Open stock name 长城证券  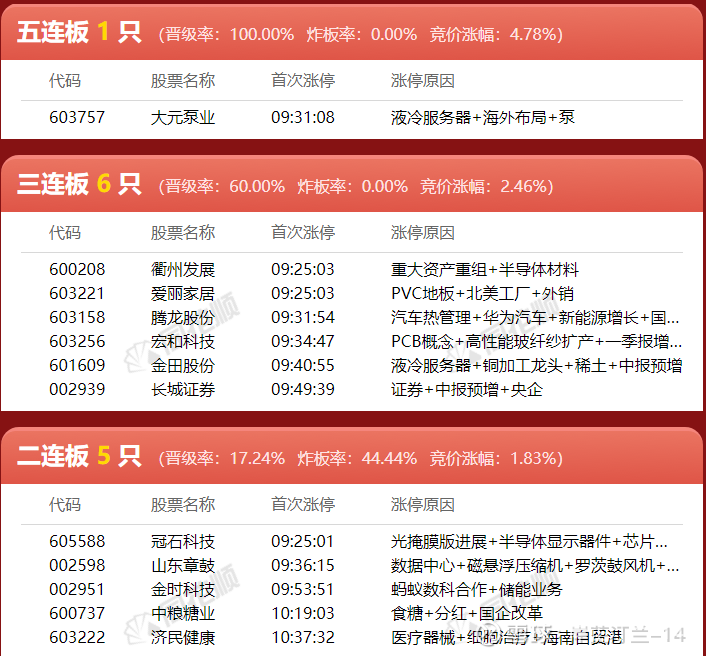[183, 389]
